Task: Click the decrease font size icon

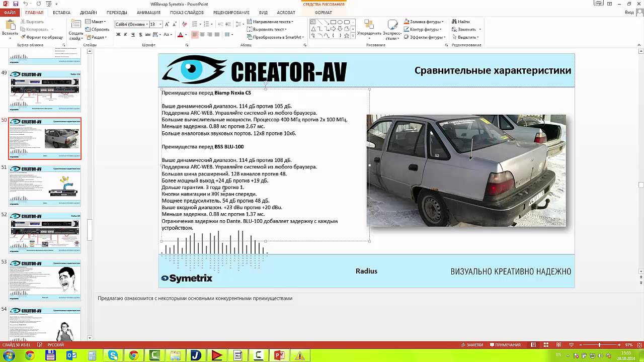Action: [x=175, y=24]
